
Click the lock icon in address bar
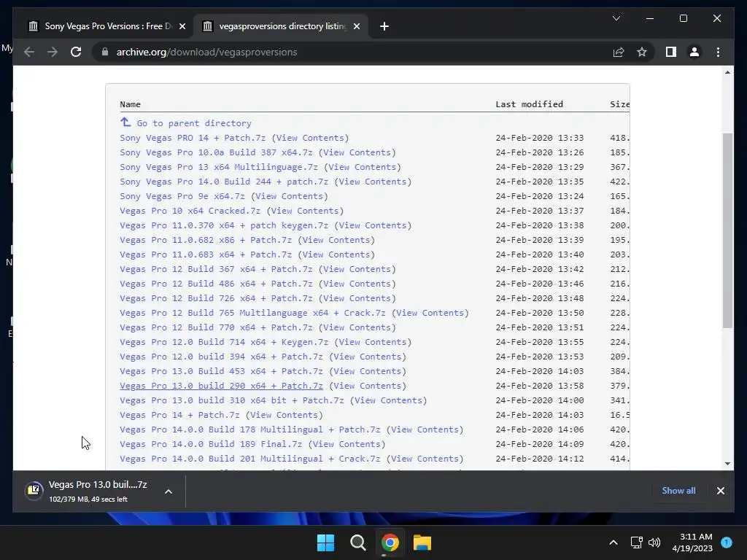[x=105, y=52]
